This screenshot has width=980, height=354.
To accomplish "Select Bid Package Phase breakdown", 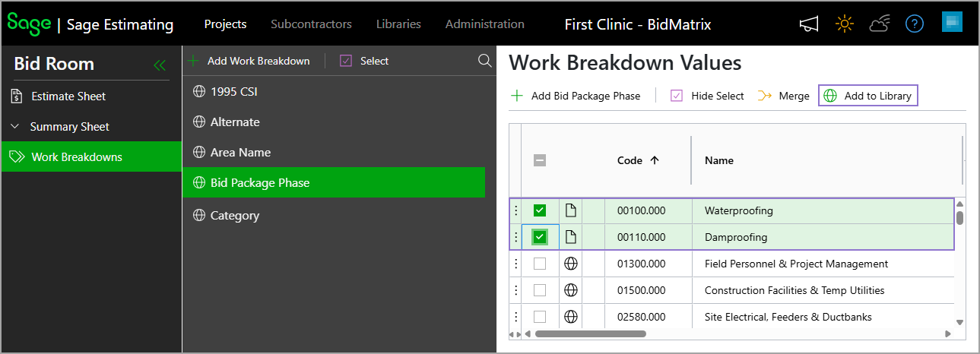I will 334,182.
